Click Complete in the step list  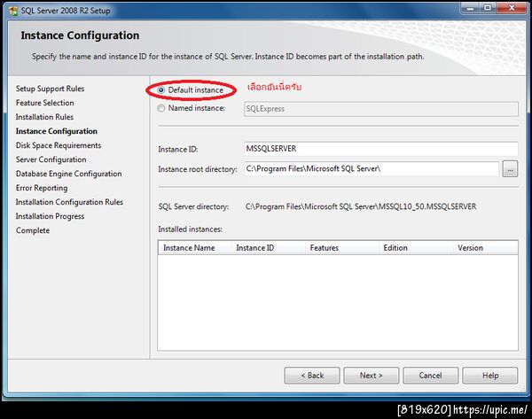(x=33, y=230)
